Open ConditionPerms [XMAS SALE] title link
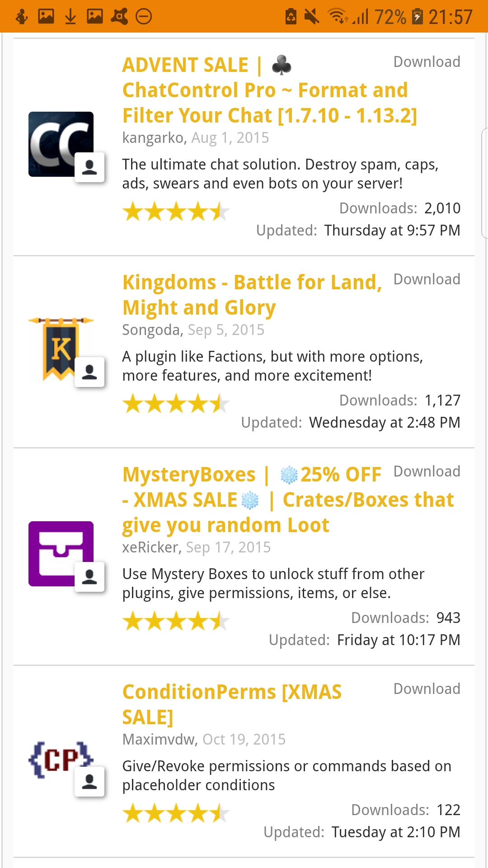 point(232,704)
